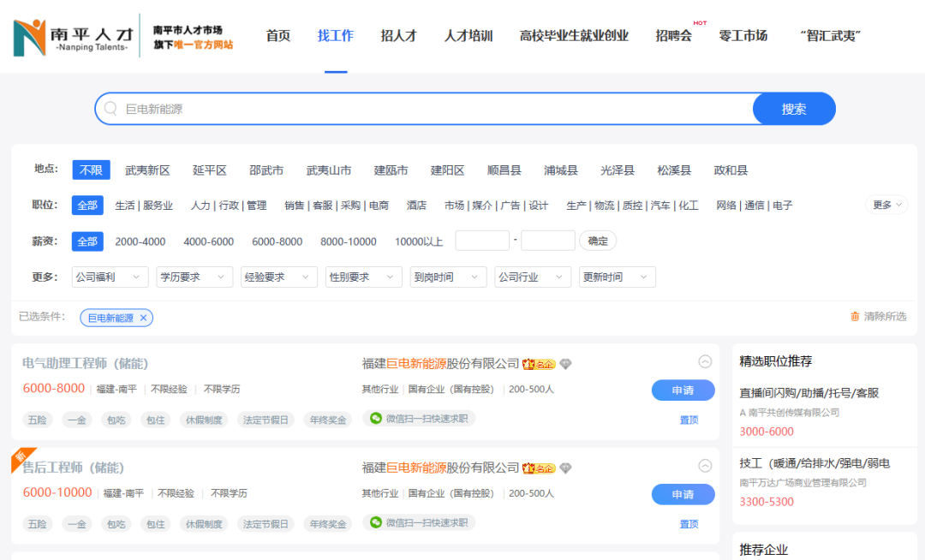Select 邵武市 location filter
The height and width of the screenshot is (560, 925).
pyautogui.click(x=266, y=170)
